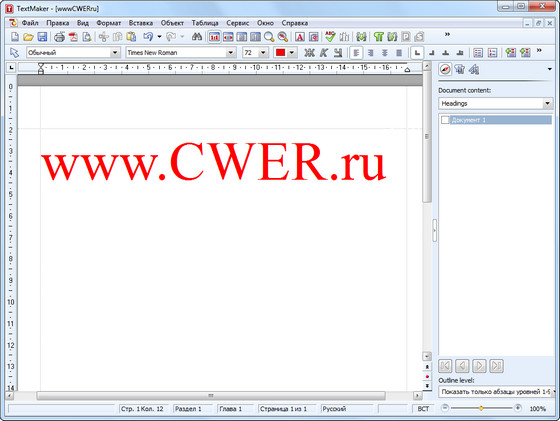Export to PDF with the red PDF icon

point(73,37)
